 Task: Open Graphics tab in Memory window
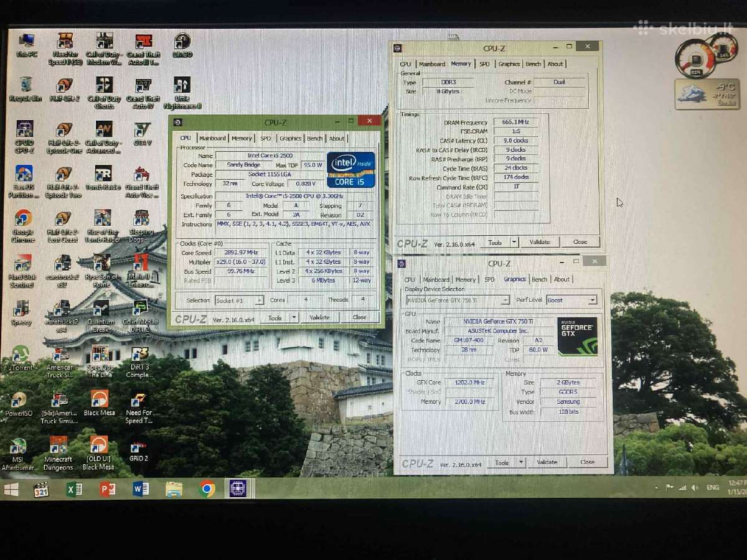[509, 64]
